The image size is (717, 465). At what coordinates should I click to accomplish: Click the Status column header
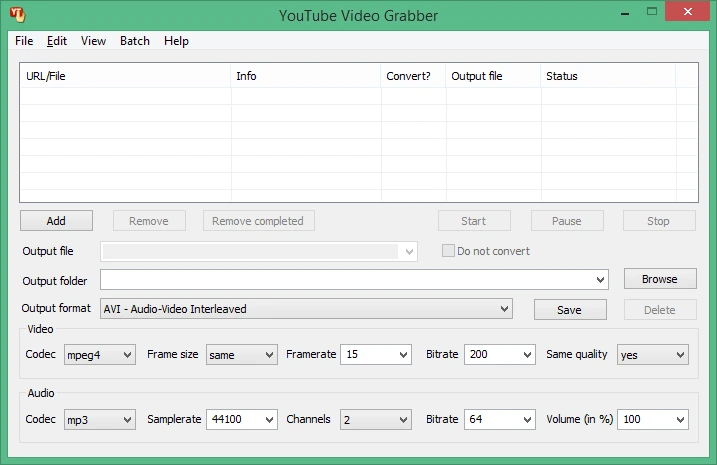click(608, 76)
